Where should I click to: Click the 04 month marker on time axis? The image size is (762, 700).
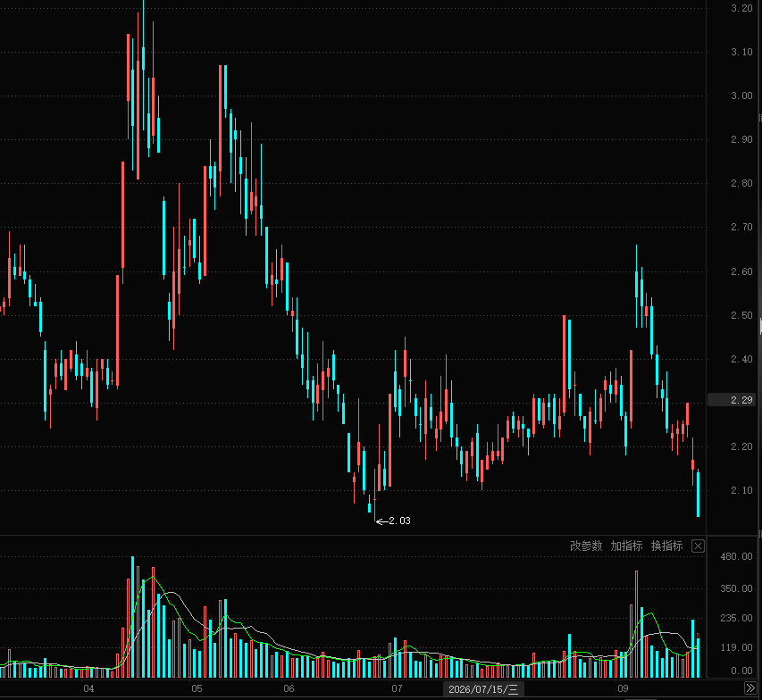(88, 688)
